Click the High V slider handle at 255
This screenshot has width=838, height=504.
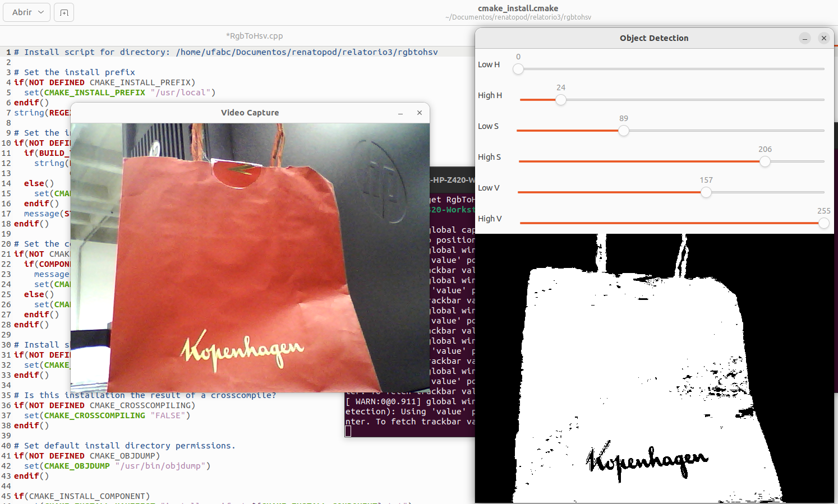[x=823, y=223]
